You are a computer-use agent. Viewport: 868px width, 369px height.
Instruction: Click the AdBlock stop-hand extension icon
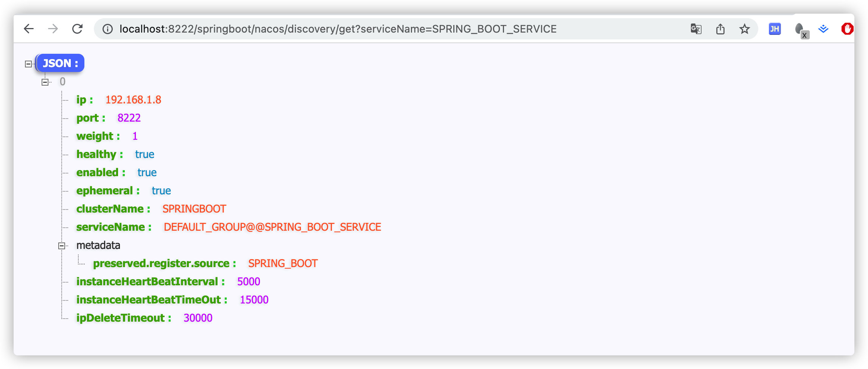tap(847, 28)
